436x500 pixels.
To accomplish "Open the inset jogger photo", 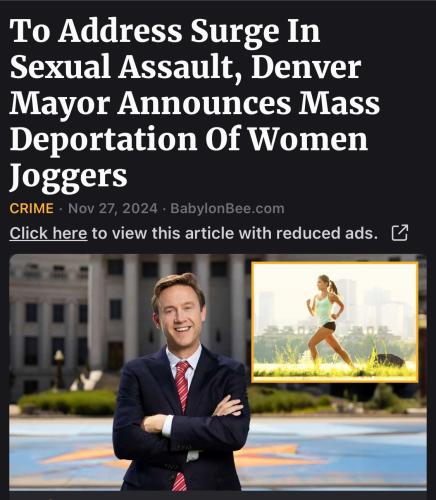I will point(335,322).
